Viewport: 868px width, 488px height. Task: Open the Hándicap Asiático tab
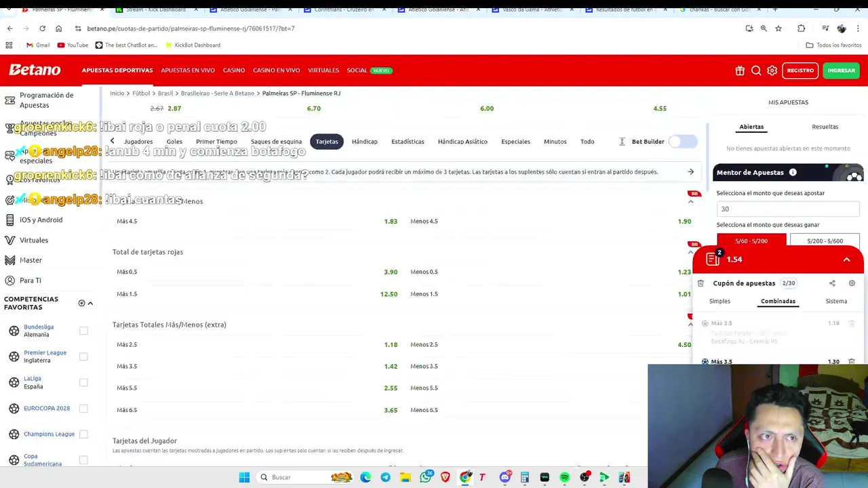(x=462, y=142)
